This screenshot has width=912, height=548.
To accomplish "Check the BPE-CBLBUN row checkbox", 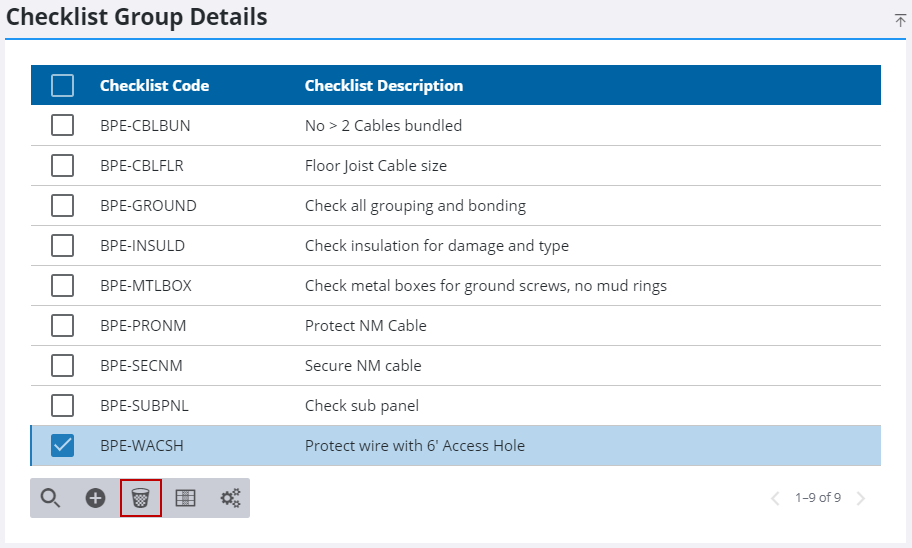I will [x=62, y=126].
